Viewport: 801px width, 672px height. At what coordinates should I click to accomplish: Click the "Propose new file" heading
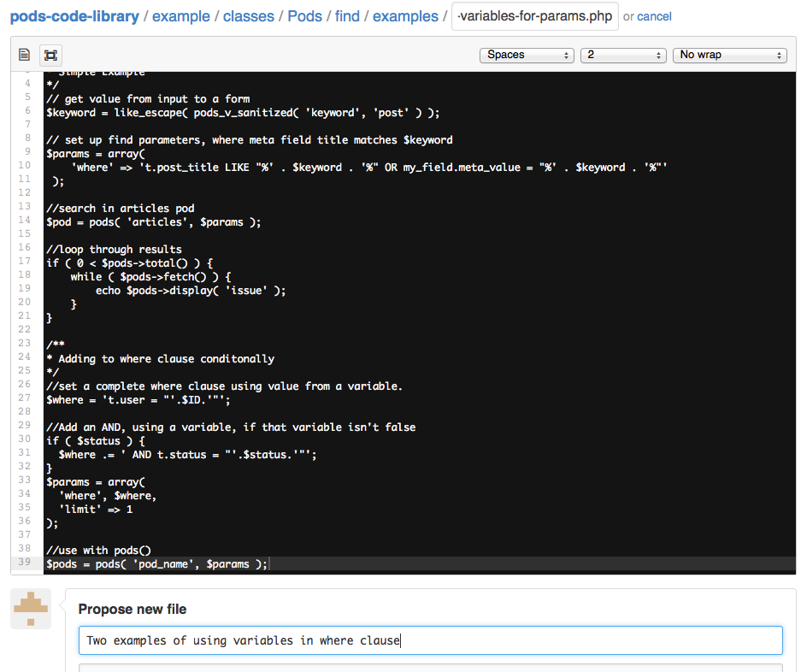tap(133, 609)
